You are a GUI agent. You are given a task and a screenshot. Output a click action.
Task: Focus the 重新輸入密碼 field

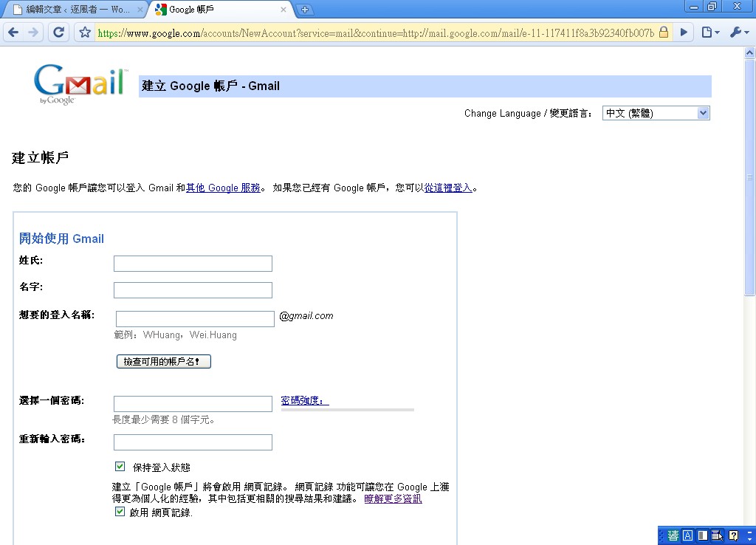click(x=193, y=442)
